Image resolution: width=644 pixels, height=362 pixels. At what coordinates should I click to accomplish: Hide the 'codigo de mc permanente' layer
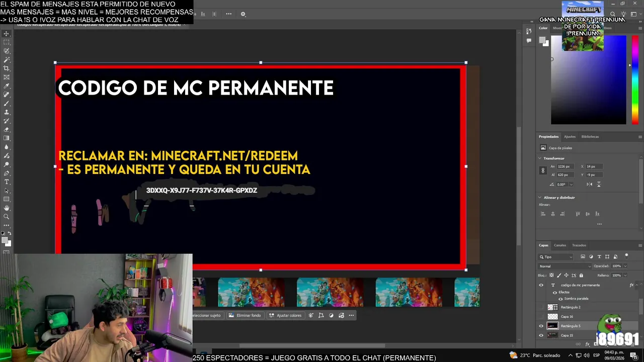click(x=541, y=285)
